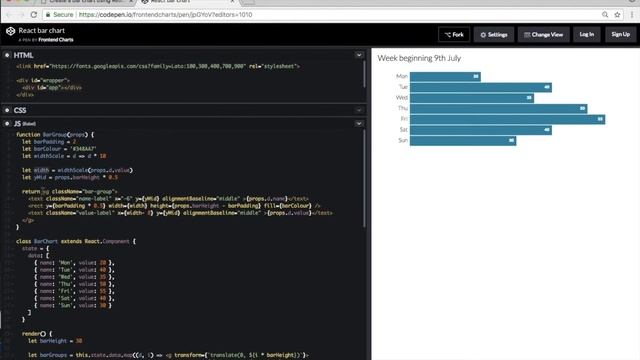Click the Wed bar in chart

coord(472,98)
